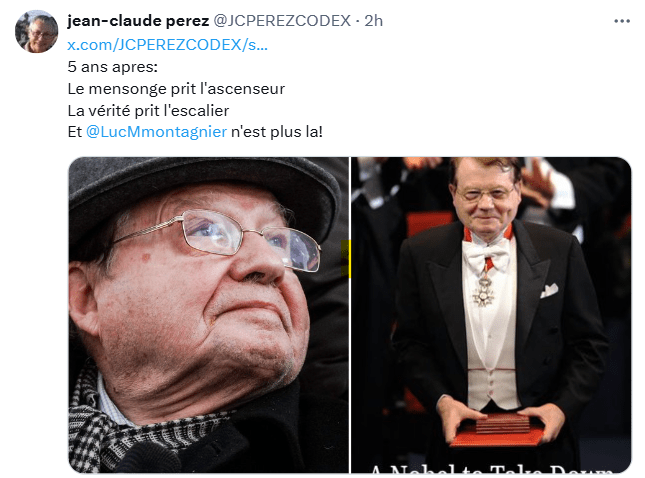Image resolution: width=645 pixels, height=478 pixels.
Task: Click the display name jean-claude perez
Action: (138, 21)
